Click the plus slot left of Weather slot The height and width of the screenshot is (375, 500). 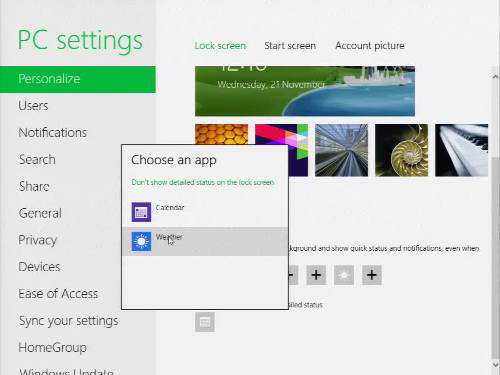(x=316, y=275)
